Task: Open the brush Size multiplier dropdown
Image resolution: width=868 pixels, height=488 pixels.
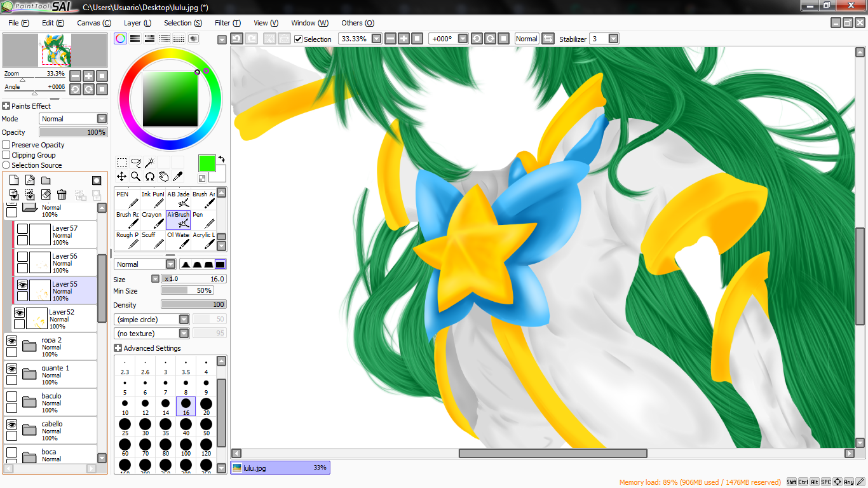Action: (155, 279)
